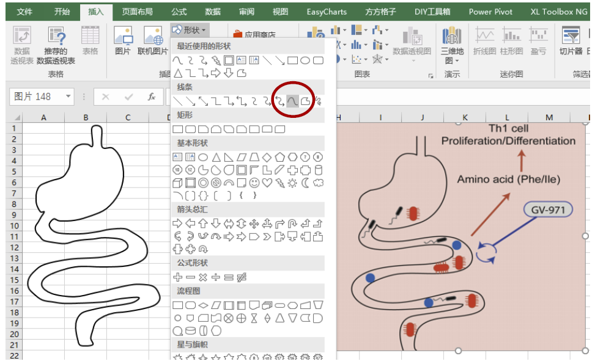Pick the recently used Down Arrow shape

point(229,73)
